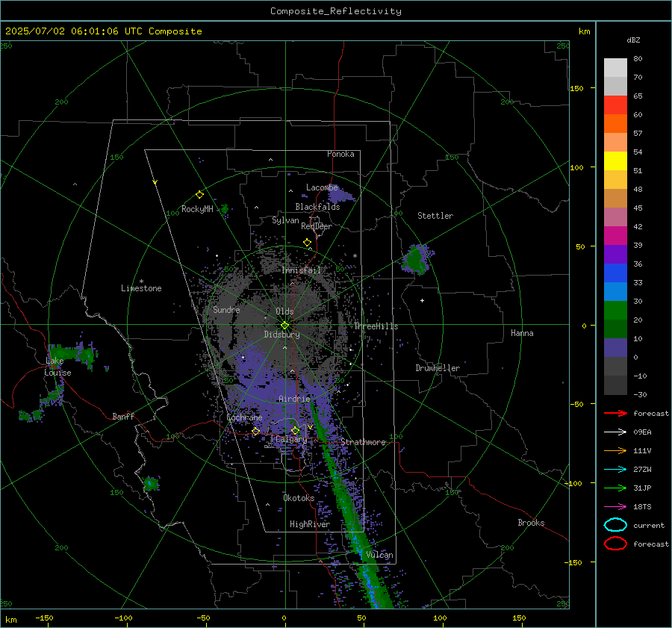Click the yellow 'km' label at top right
672x628 pixels.
[584, 31]
